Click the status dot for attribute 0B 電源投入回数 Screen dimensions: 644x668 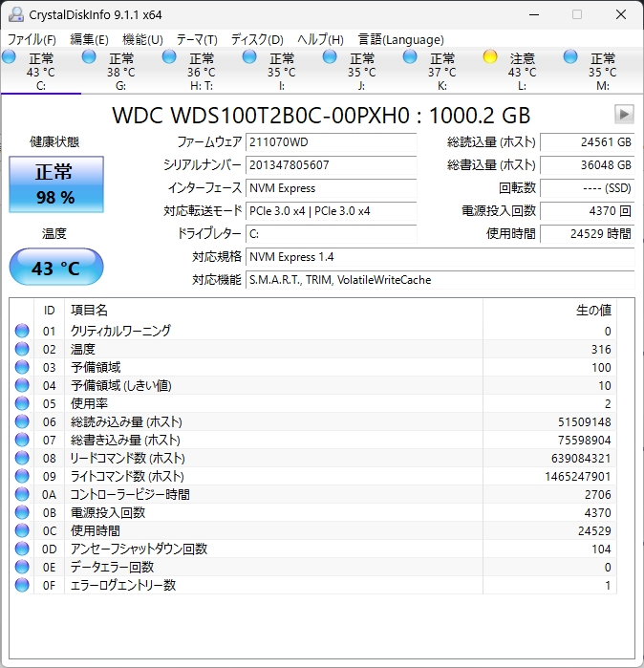point(22,512)
